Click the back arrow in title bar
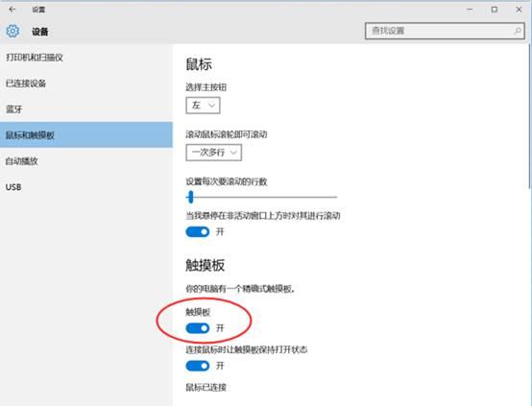The image size is (532, 406). 12,10
